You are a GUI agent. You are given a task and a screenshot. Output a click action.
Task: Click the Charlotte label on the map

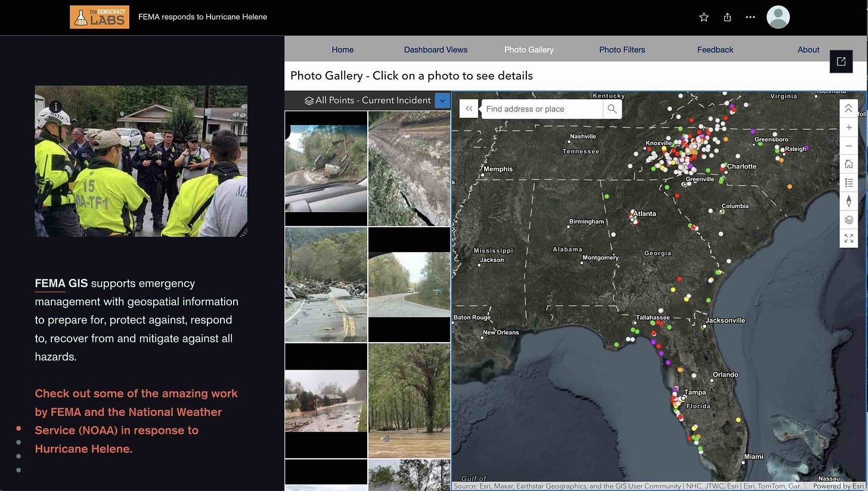click(x=742, y=166)
